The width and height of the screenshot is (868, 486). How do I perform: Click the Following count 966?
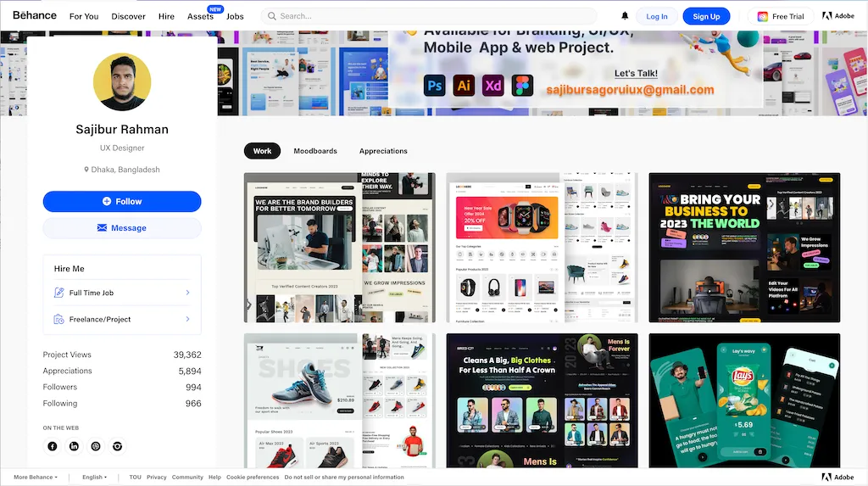[x=193, y=404]
